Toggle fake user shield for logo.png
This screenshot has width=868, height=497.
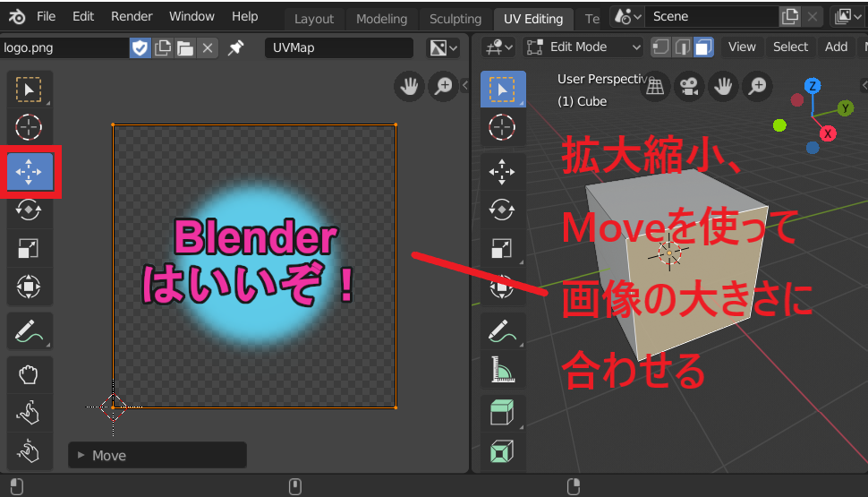click(140, 48)
